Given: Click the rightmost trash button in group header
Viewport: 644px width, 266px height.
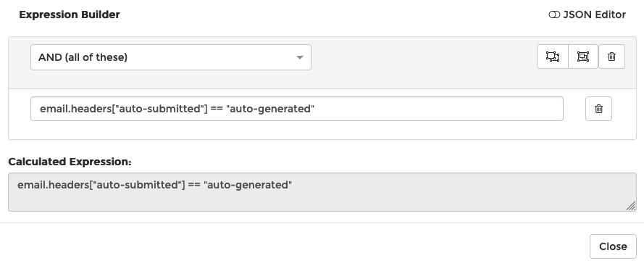Looking at the screenshot, I should point(611,57).
